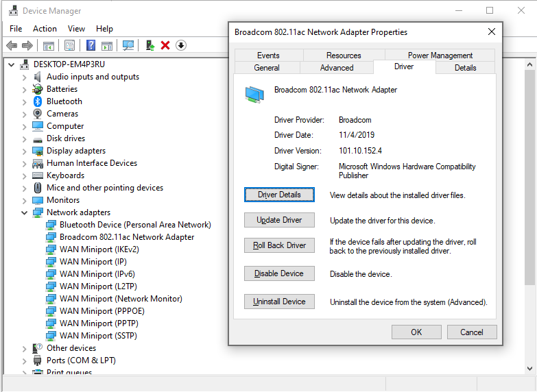Open the View menu
This screenshot has width=537, height=392.
pos(76,29)
